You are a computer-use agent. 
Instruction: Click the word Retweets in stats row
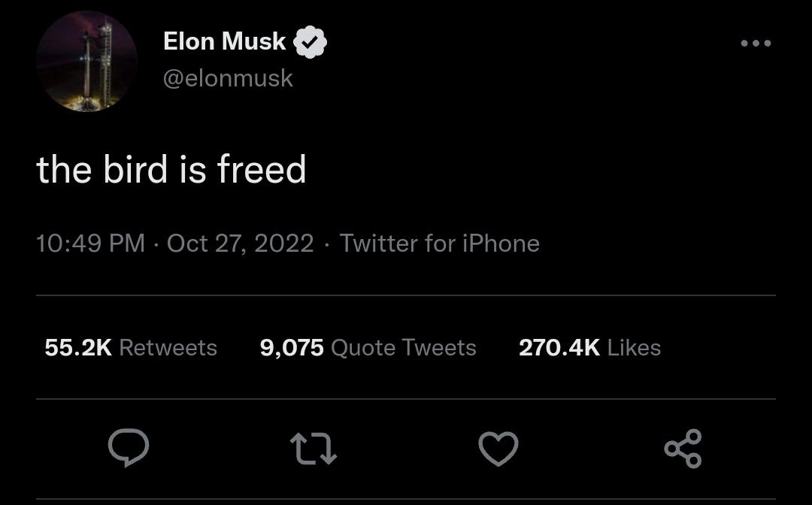click(x=168, y=347)
